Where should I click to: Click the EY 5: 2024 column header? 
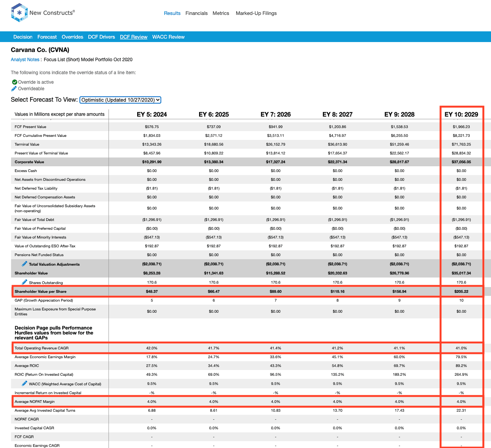[x=152, y=114]
